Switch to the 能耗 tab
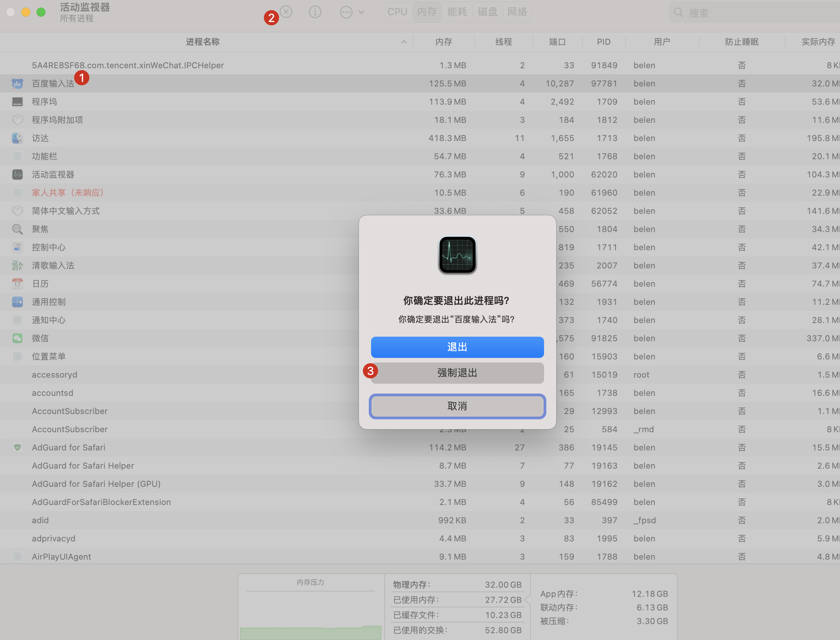This screenshot has height=640, width=840. point(457,12)
